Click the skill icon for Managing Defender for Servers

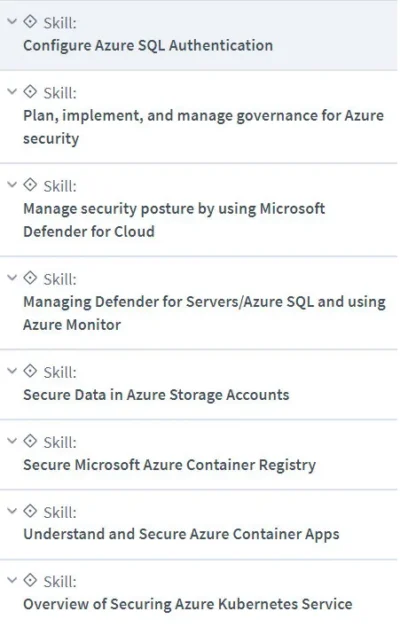tap(30, 278)
